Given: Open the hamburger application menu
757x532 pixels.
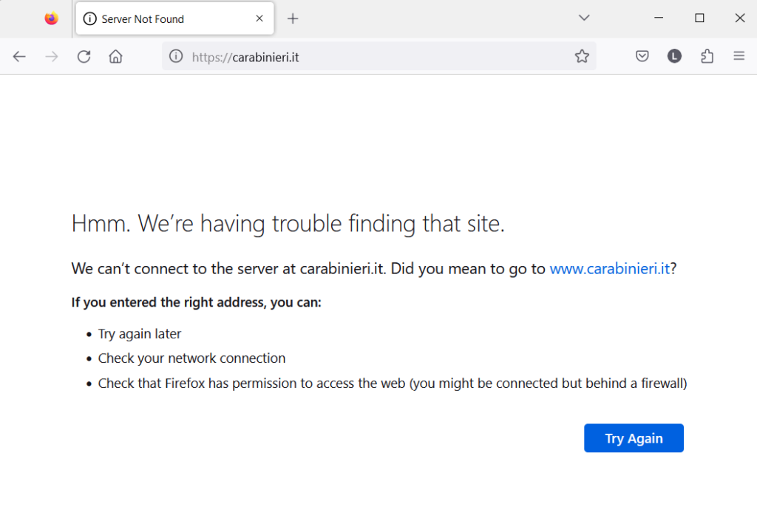Looking at the screenshot, I should tap(739, 56).
